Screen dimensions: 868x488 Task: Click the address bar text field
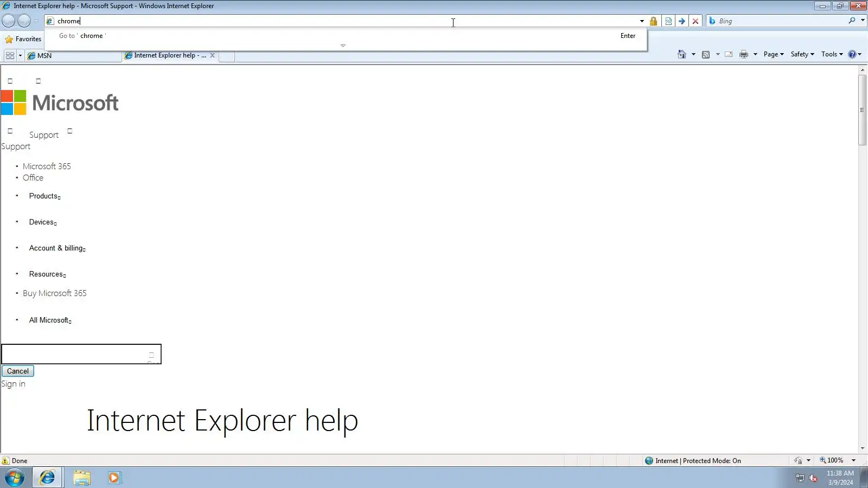tap(347, 21)
